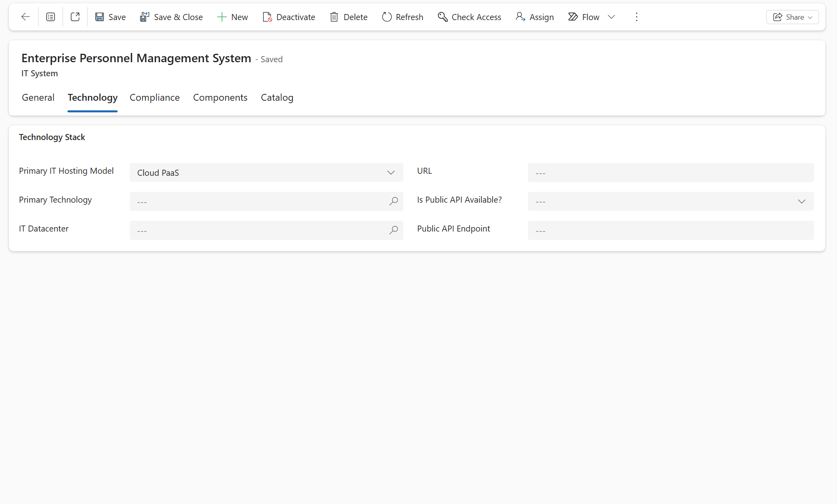Open the form selector list icon
The width and height of the screenshot is (837, 504).
point(51,17)
